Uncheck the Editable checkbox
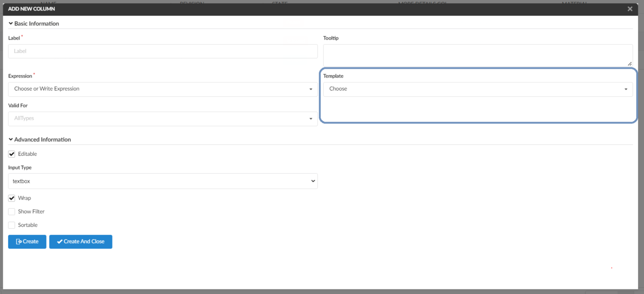Screen dimensions: 644x294 (12, 154)
